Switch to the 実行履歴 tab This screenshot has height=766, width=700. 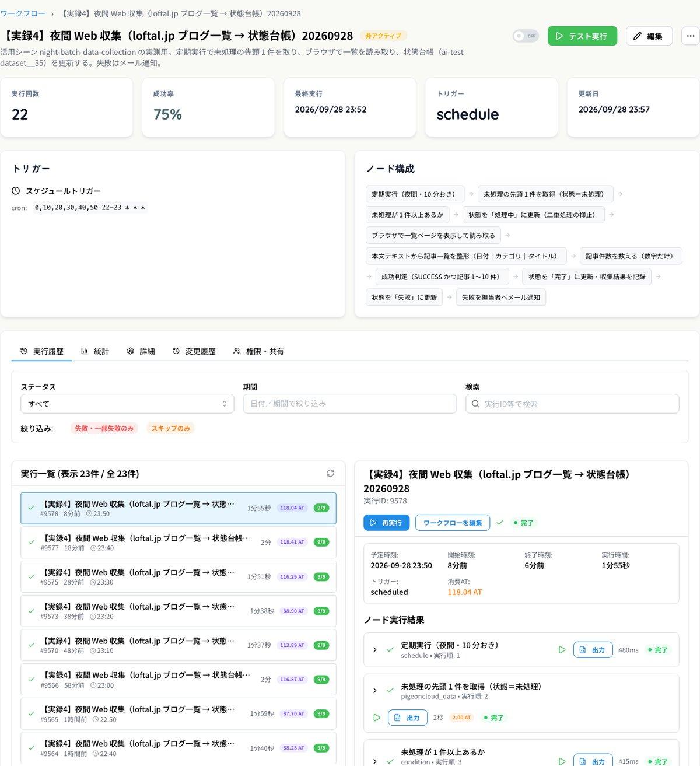point(42,351)
